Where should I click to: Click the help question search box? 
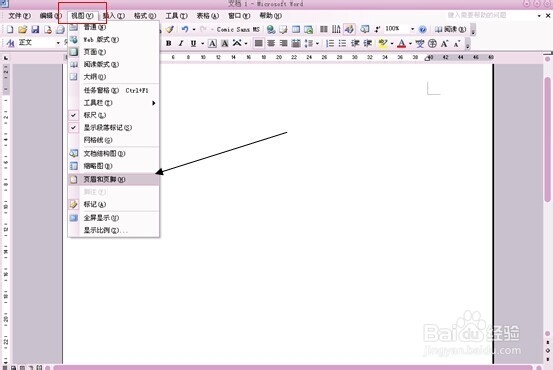[490, 16]
